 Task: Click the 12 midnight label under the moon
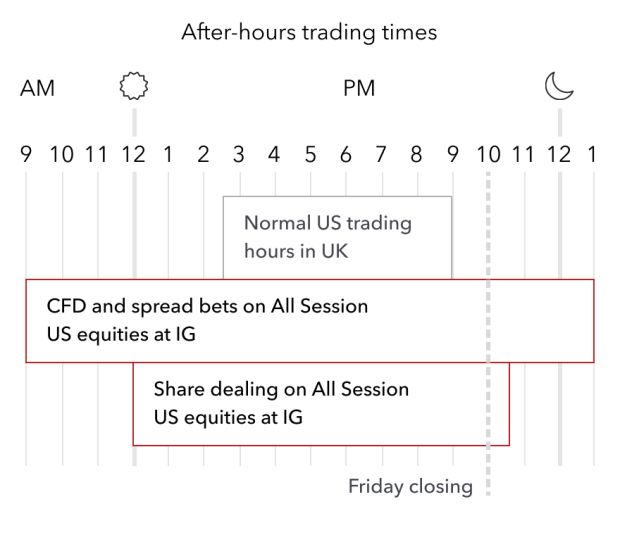[x=558, y=154]
